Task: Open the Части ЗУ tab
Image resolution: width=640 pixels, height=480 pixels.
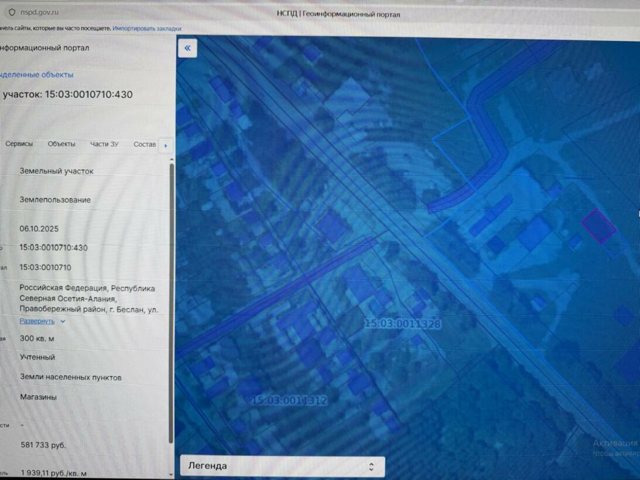Action: (x=104, y=144)
